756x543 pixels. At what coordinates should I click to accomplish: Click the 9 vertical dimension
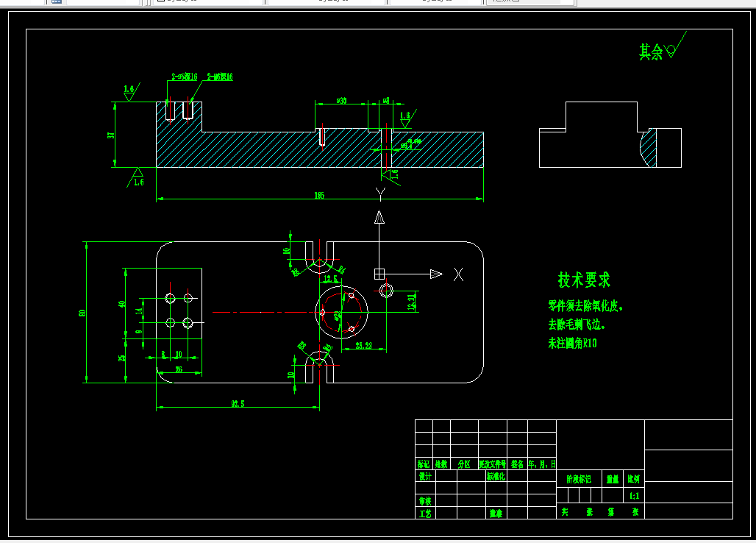tap(139, 332)
